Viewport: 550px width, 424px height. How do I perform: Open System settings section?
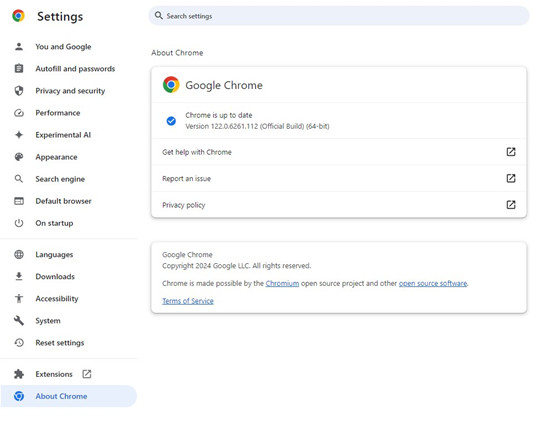pyautogui.click(x=48, y=321)
